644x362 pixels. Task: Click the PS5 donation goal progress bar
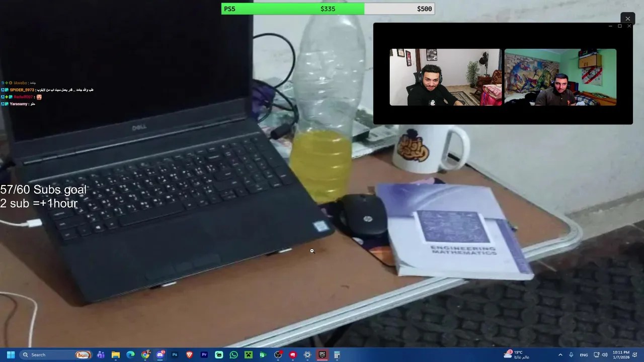328,9
